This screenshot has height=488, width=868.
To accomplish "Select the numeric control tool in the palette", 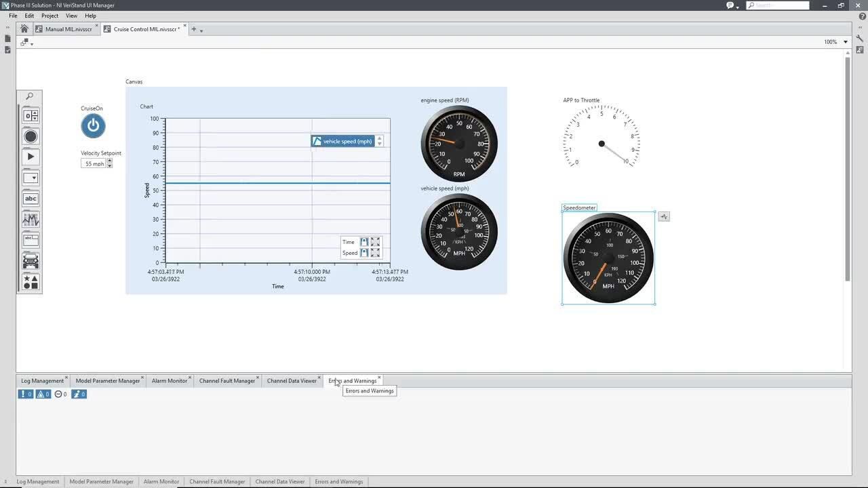I will [x=31, y=115].
